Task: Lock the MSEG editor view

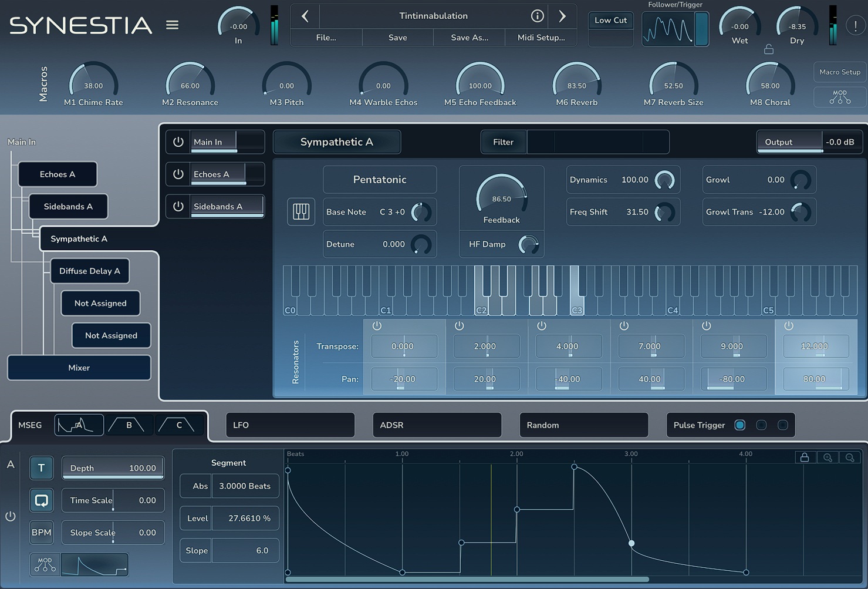Action: click(805, 457)
